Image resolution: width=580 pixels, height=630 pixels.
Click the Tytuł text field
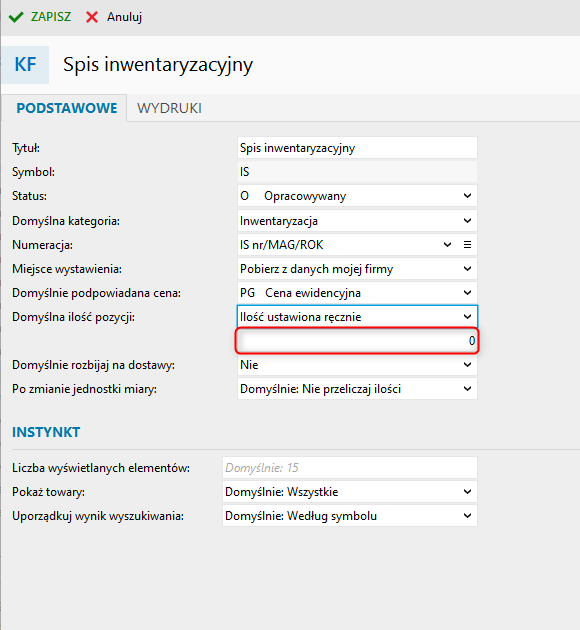point(357,148)
